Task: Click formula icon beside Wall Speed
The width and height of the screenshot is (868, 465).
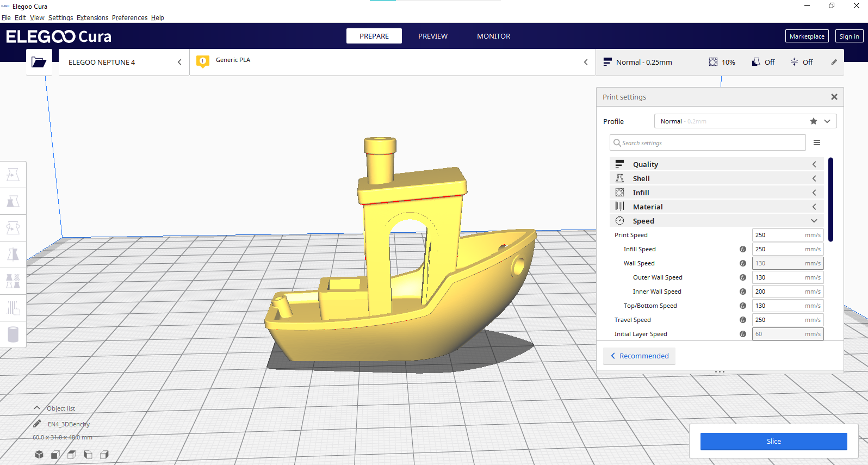Action: pyautogui.click(x=743, y=263)
